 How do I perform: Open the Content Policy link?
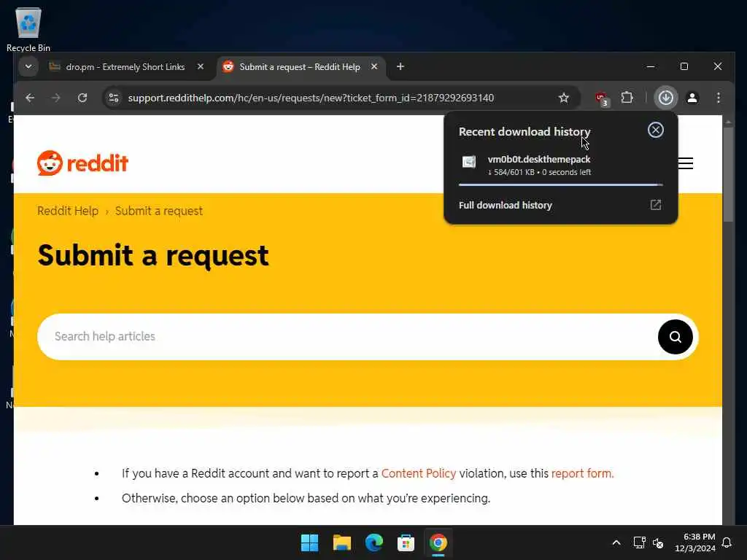[418, 473]
